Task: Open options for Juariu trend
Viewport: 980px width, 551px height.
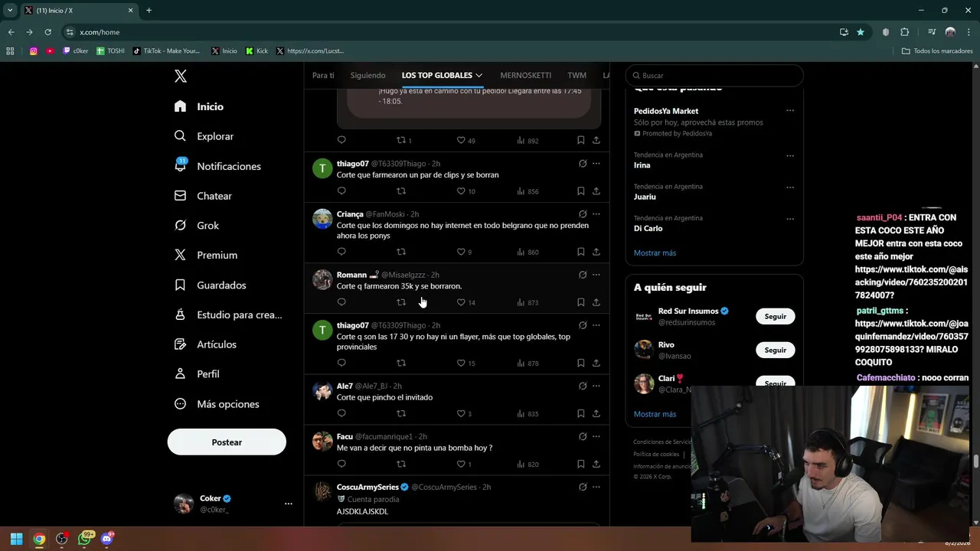Action: 790,187
